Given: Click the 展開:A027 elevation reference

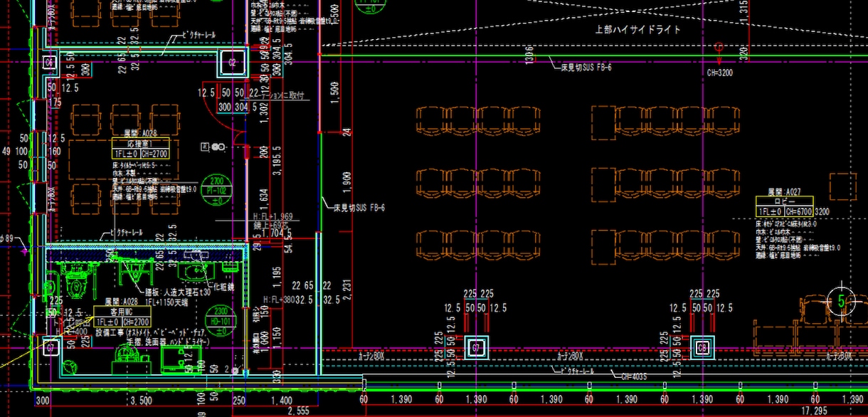Looking at the screenshot, I should pos(785,192).
